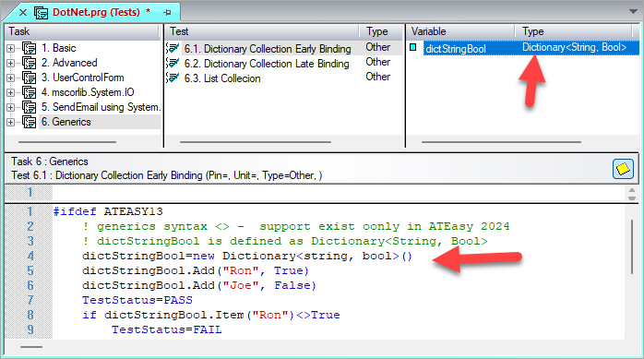Viewport: 644px width, 359px height.
Task: Click test icon for 6.3 List Collecion
Action: (173, 78)
